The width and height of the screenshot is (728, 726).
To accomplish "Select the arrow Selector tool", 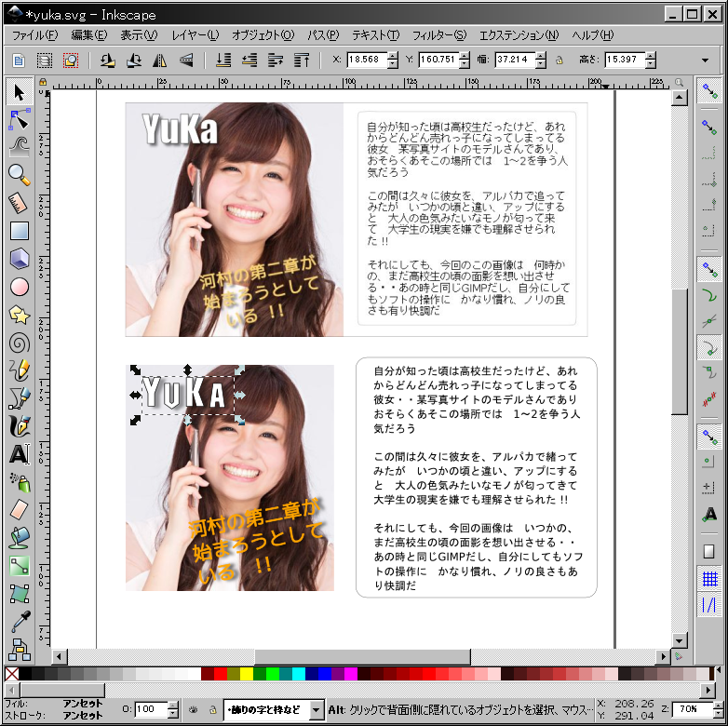I will point(19,92).
